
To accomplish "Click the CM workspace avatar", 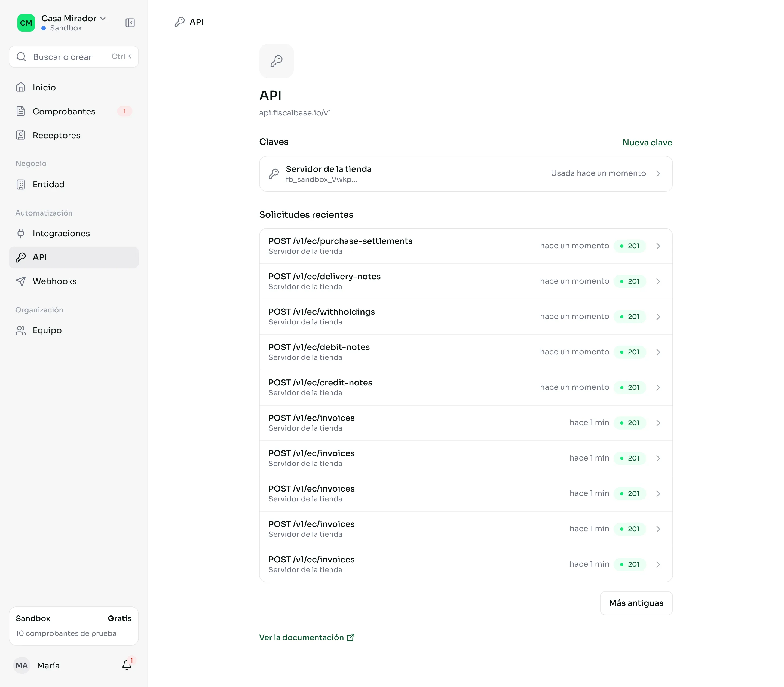I will [26, 23].
